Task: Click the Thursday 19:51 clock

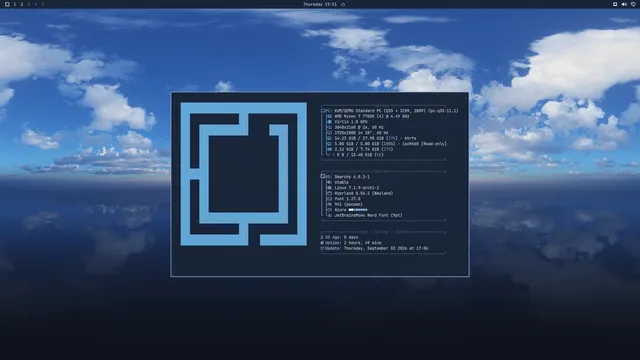Action: click(320, 4)
